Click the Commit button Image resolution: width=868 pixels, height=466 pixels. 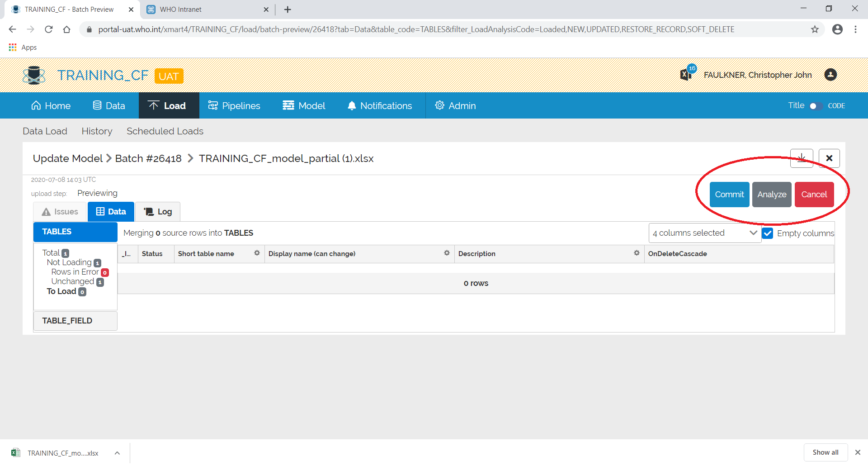coord(729,194)
